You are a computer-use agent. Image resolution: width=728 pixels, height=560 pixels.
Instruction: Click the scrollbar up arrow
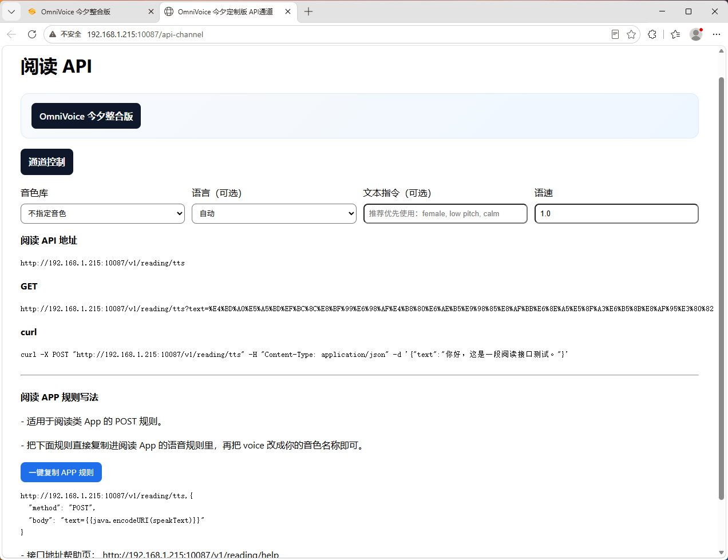coord(721,51)
